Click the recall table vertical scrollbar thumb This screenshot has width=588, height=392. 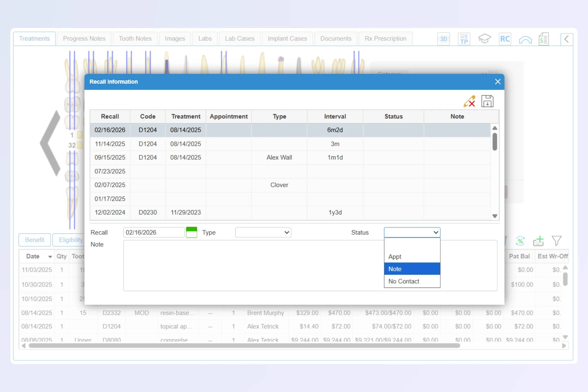[x=494, y=142]
